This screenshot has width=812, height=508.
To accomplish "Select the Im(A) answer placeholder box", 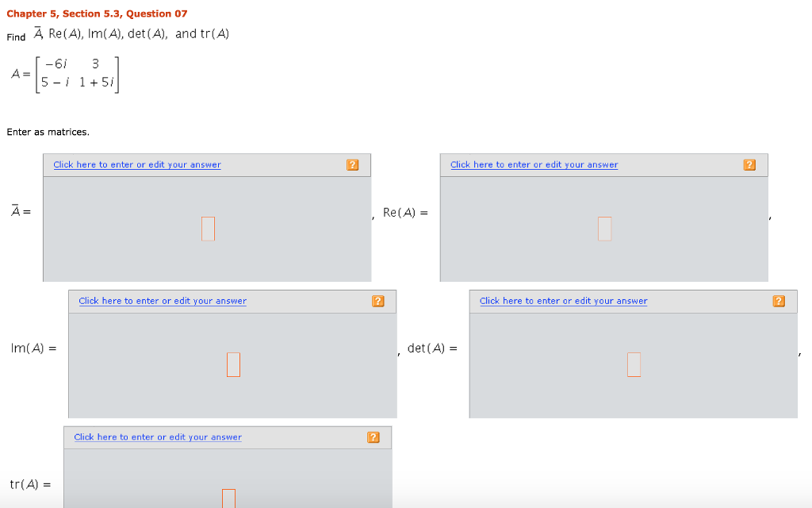I will 233,364.
